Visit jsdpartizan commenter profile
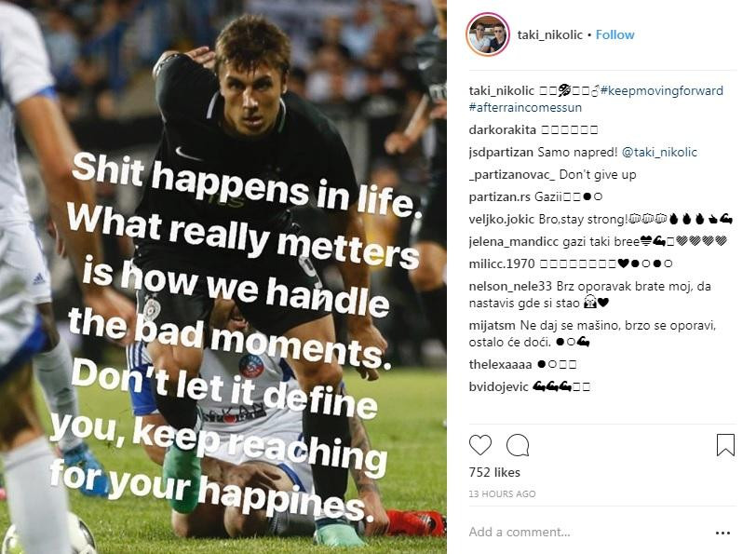Viewport: 756px width, 554px height. click(501, 153)
